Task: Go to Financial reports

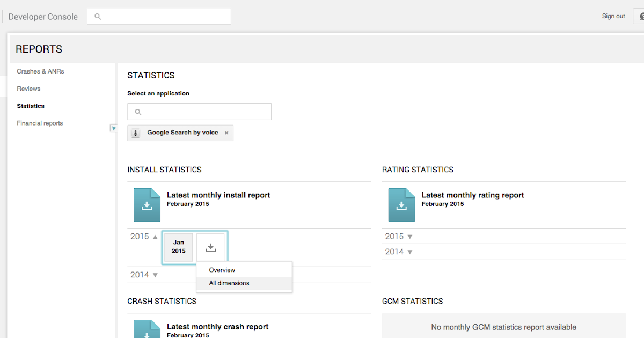Action: coord(40,123)
